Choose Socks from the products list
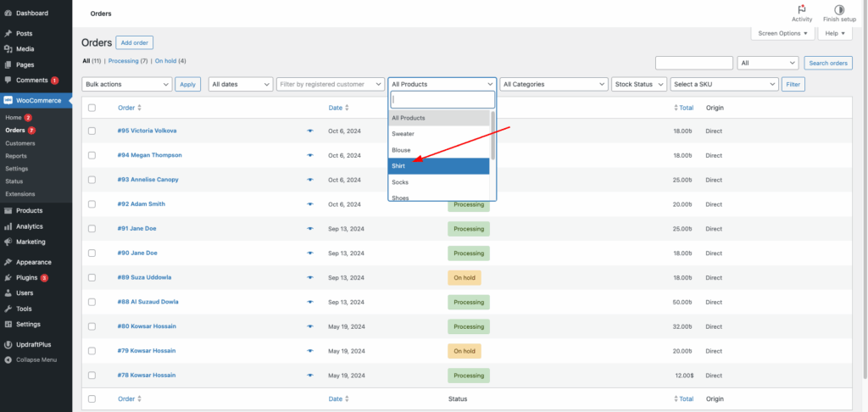Viewport: 868px width, 412px height. point(439,182)
